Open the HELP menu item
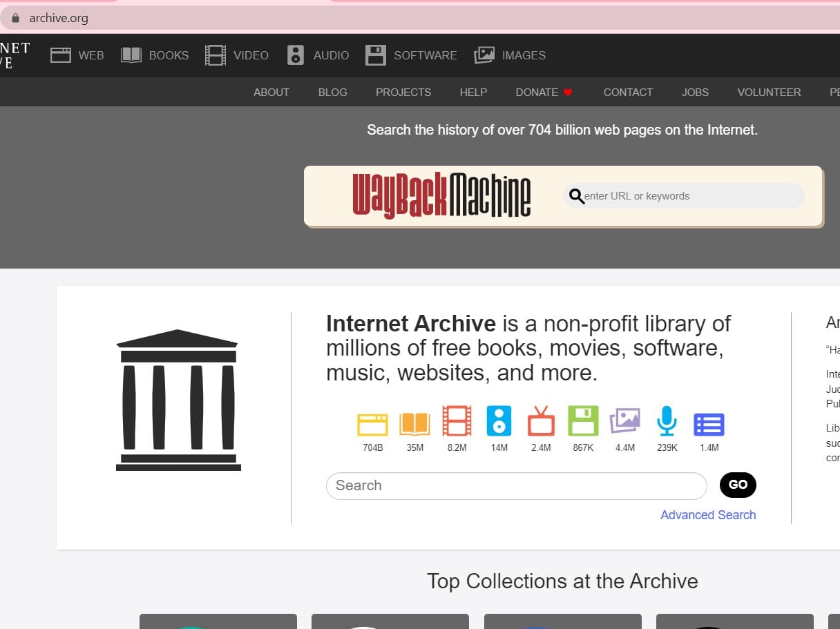This screenshot has height=629, width=840. click(473, 93)
